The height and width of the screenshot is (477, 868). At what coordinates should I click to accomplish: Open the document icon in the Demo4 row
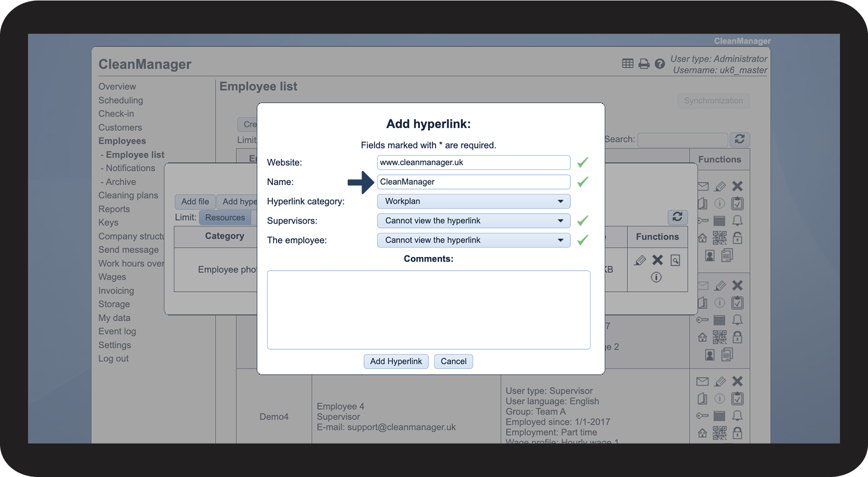point(702,398)
